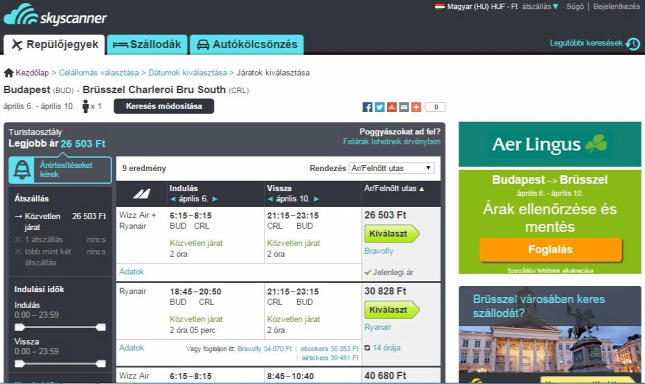Image resolution: width=645 pixels, height=384 pixels.
Task: Go to next return date arrow
Action: pyautogui.click(x=316, y=199)
